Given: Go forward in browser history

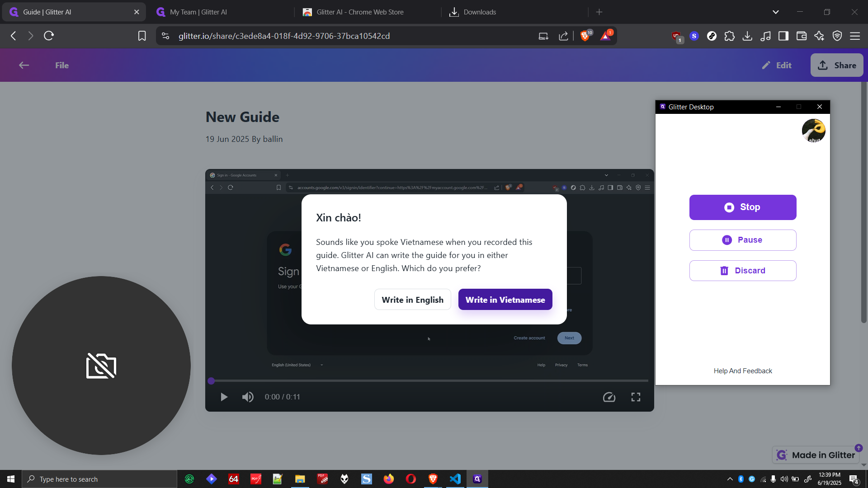Looking at the screenshot, I should 31,36.
